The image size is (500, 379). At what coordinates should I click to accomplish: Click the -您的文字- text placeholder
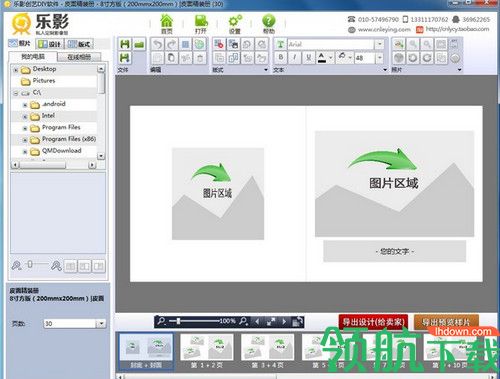[394, 251]
